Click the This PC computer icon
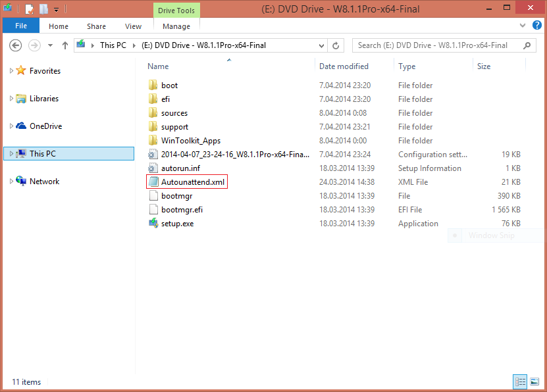This screenshot has width=547, height=392. tap(21, 153)
